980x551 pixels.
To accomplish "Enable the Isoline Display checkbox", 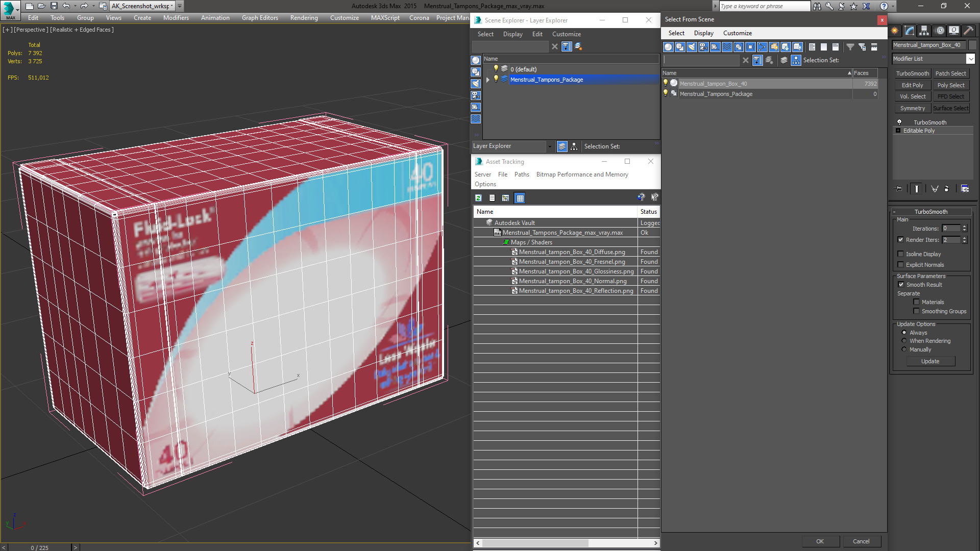I will tap(901, 254).
